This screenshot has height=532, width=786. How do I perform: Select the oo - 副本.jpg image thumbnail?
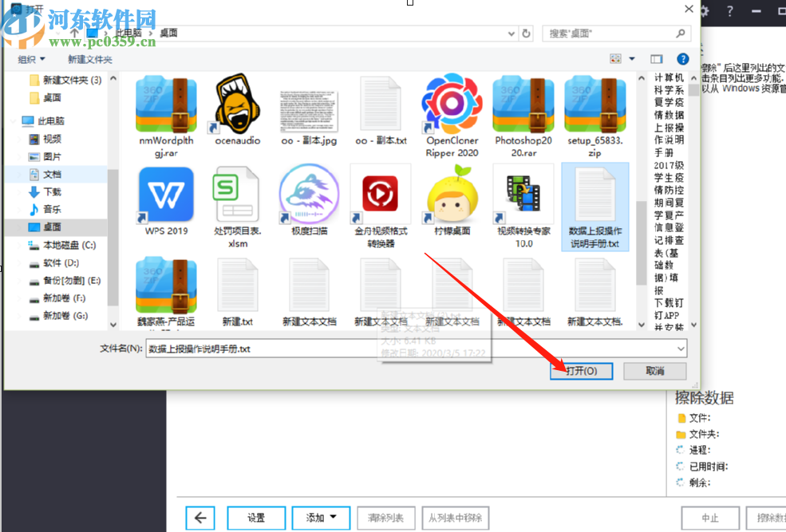pyautogui.click(x=309, y=110)
